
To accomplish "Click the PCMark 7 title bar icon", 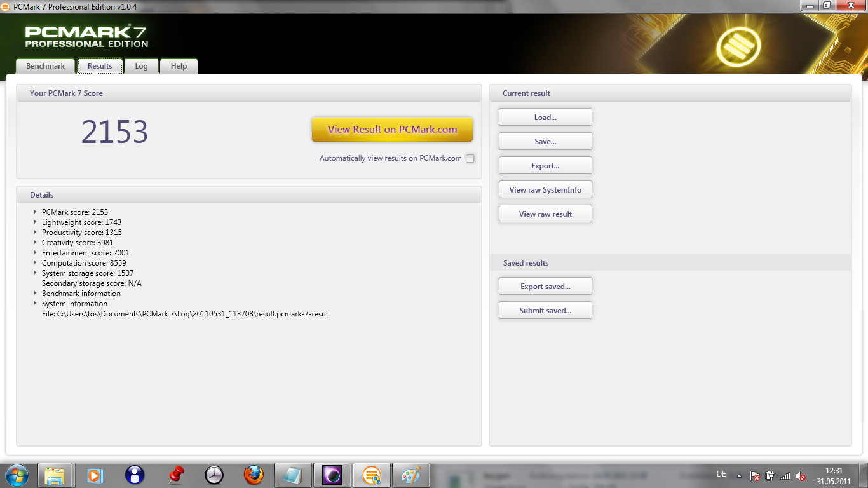I will click(x=6, y=6).
